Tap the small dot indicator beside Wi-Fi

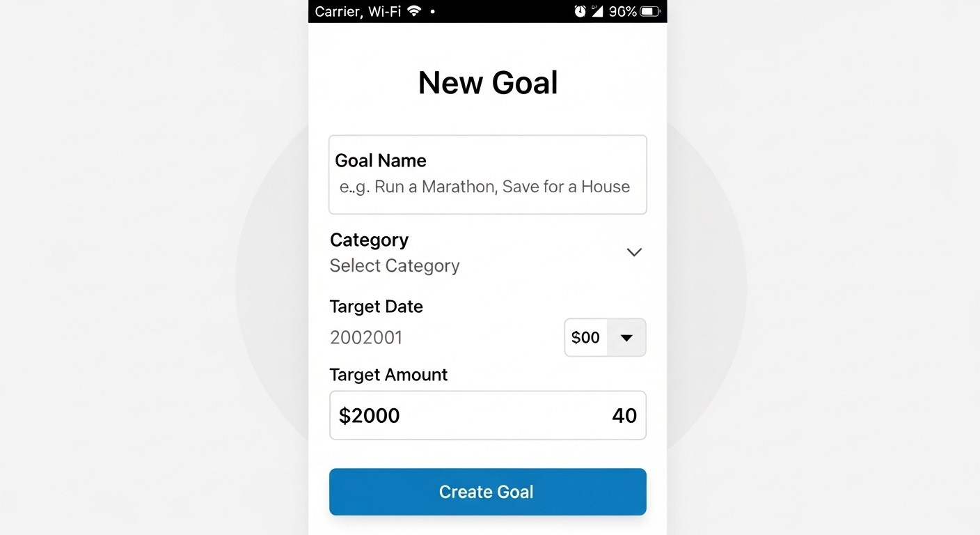coord(432,12)
